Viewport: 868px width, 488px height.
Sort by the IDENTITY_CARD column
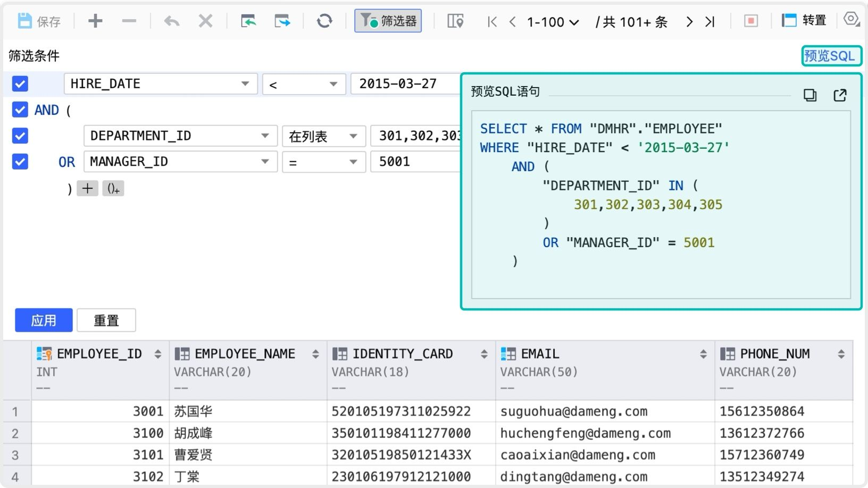coord(484,354)
